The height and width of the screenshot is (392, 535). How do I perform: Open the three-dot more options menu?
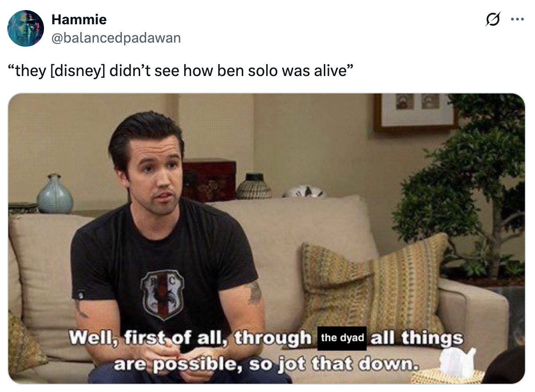pos(517,19)
